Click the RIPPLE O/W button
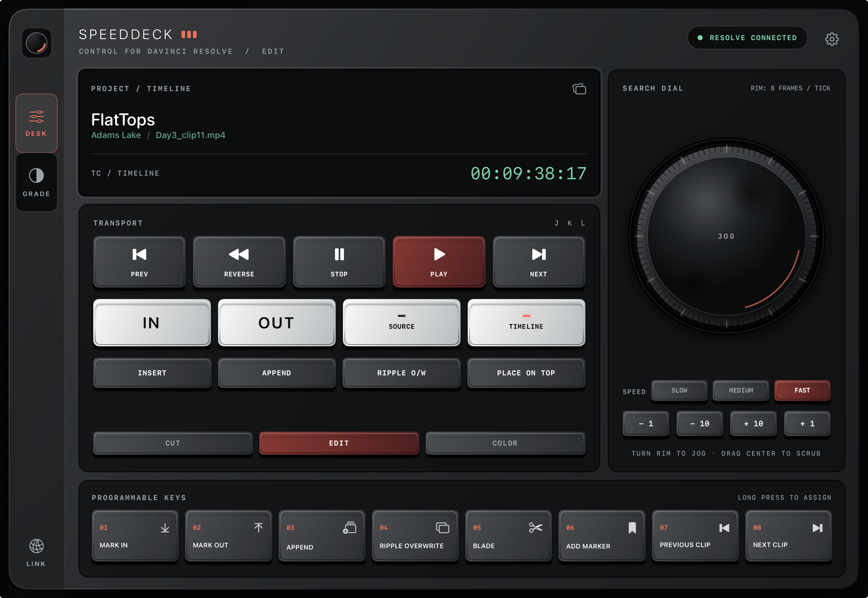Screen dimensions: 868x598 coord(401,373)
